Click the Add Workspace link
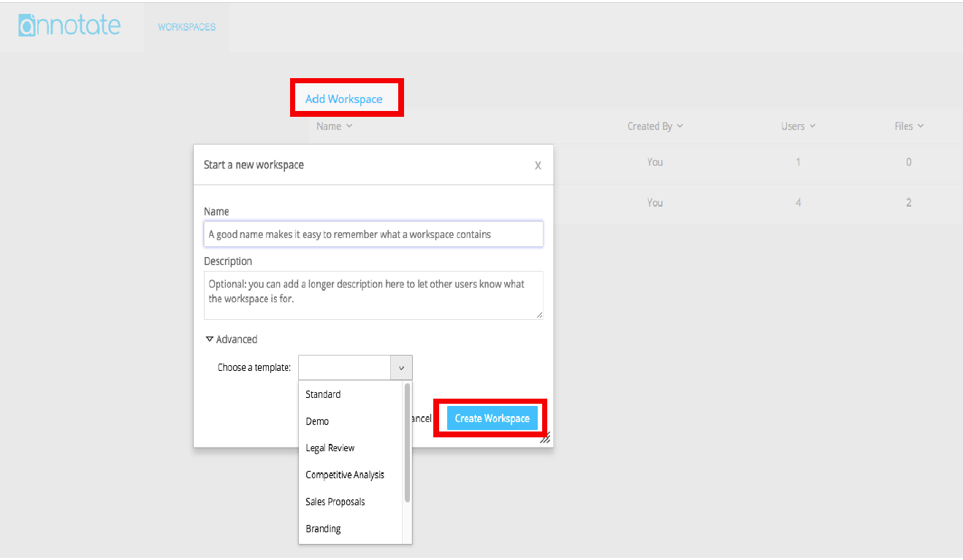 344,99
